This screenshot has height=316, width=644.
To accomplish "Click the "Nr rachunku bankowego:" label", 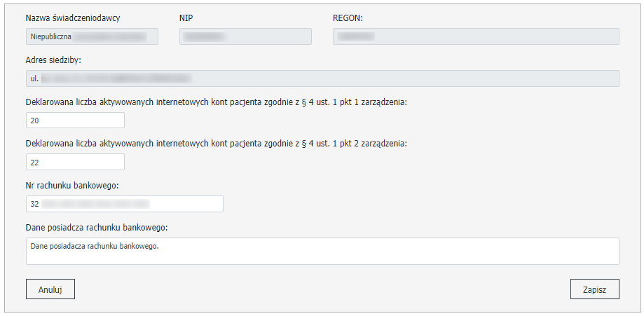I will 71,186.
